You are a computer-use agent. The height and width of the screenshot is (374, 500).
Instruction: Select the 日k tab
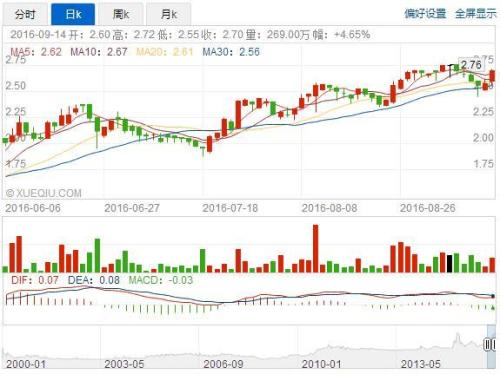[x=73, y=14]
